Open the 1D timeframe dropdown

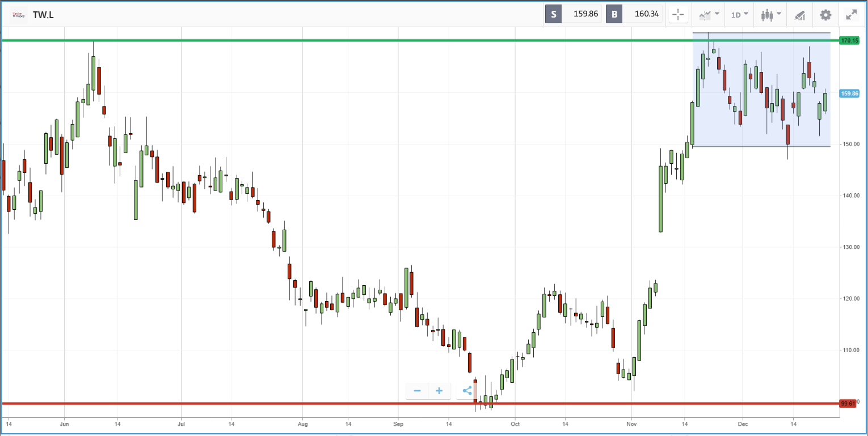click(739, 15)
